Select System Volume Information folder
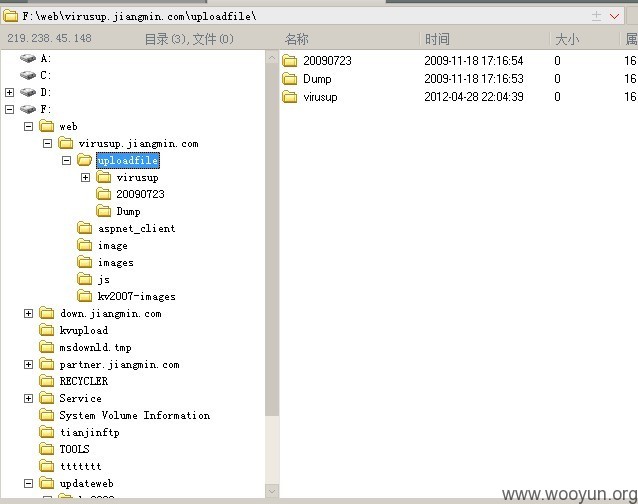638x504 pixels. coord(135,415)
